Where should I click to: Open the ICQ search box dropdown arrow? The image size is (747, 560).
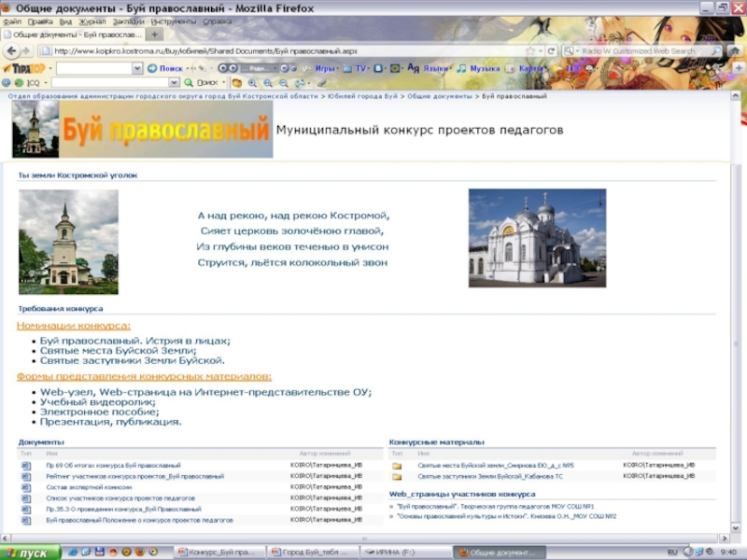point(174,82)
